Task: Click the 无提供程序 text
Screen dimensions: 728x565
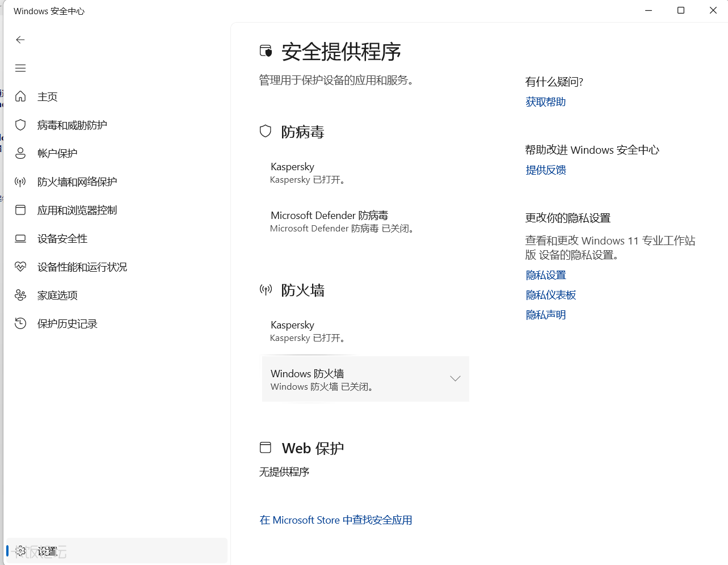Action: click(x=284, y=472)
